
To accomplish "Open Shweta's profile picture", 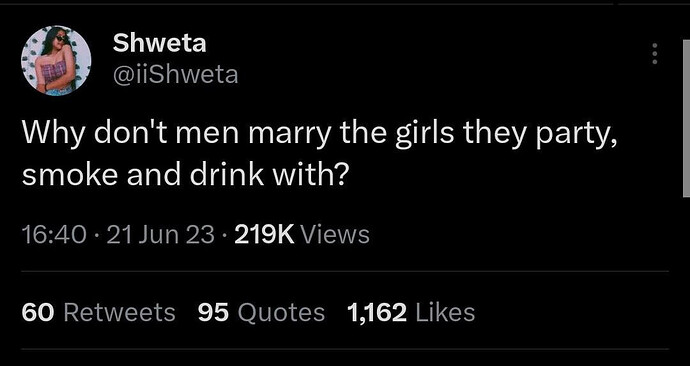I will pyautogui.click(x=56, y=60).
